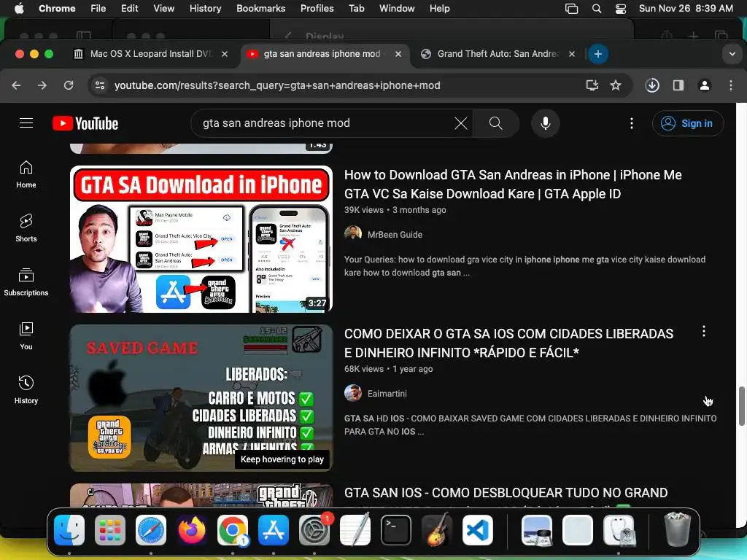Screen dimensions: 747x560
Task: View site information icon in address bar
Action: pos(100,85)
